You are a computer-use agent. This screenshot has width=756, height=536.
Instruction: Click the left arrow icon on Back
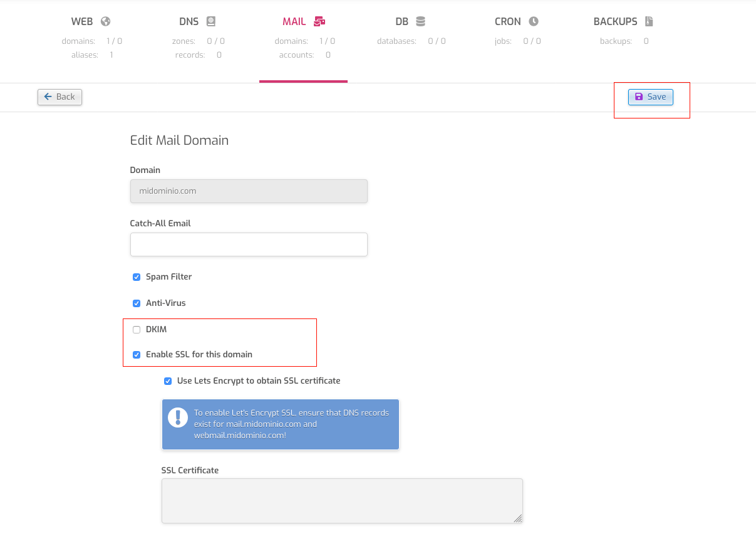[x=48, y=97]
